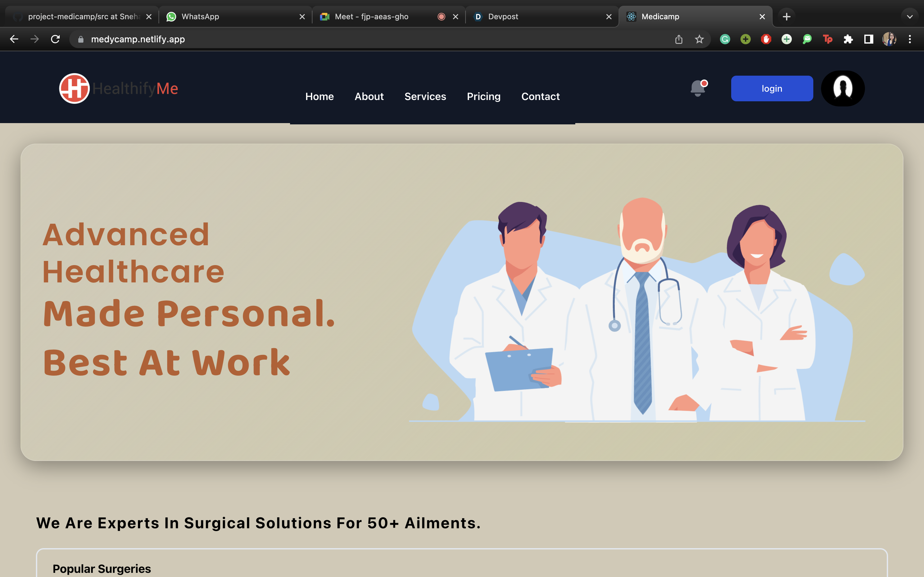Click the red stop-hand extension icon

pos(766,39)
